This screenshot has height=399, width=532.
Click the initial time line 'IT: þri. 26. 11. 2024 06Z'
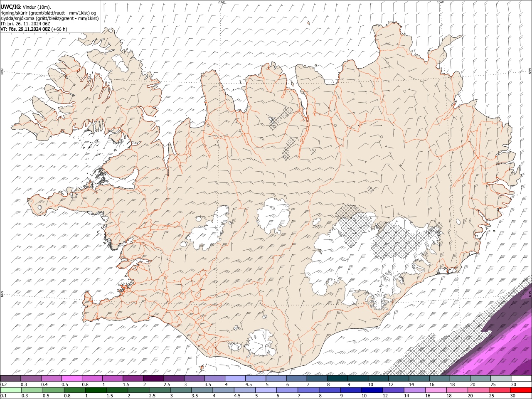[25, 24]
